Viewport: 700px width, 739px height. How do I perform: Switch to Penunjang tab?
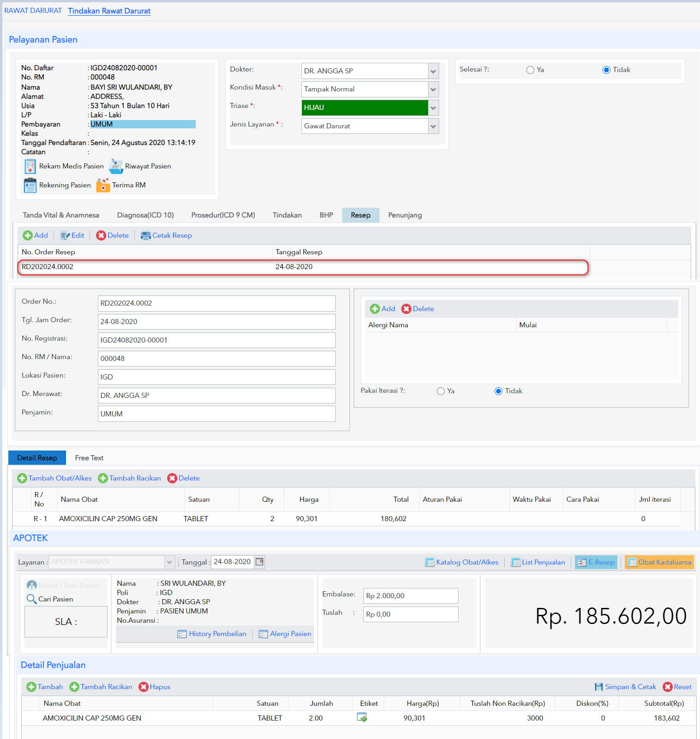pyautogui.click(x=405, y=215)
